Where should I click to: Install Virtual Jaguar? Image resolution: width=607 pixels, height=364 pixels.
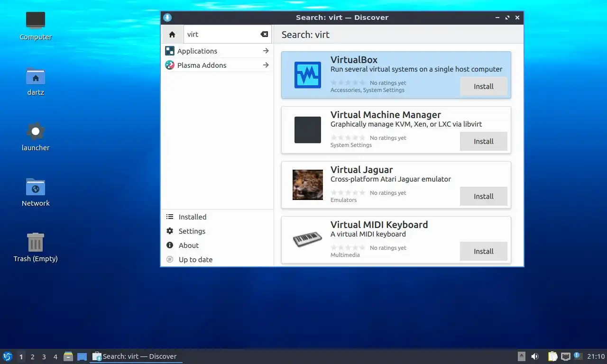click(x=484, y=196)
